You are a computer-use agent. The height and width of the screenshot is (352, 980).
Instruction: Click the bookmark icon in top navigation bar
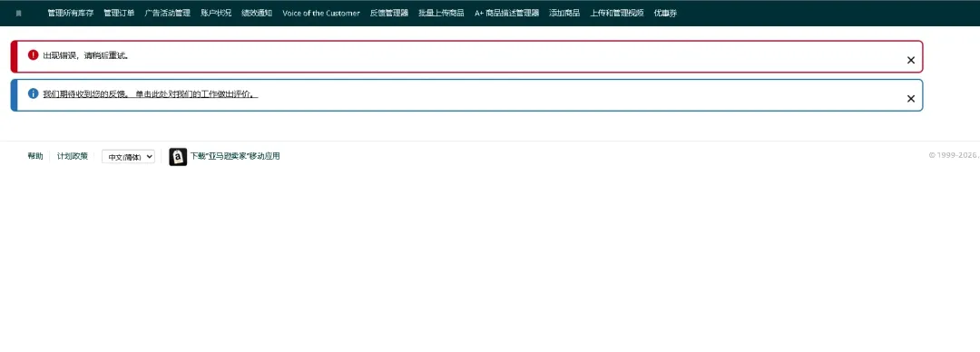pyautogui.click(x=19, y=13)
